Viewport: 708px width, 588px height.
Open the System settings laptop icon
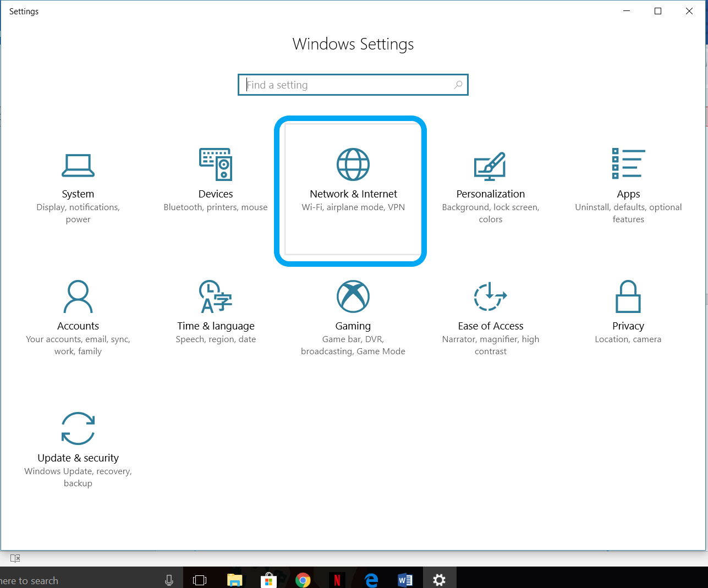(x=78, y=165)
